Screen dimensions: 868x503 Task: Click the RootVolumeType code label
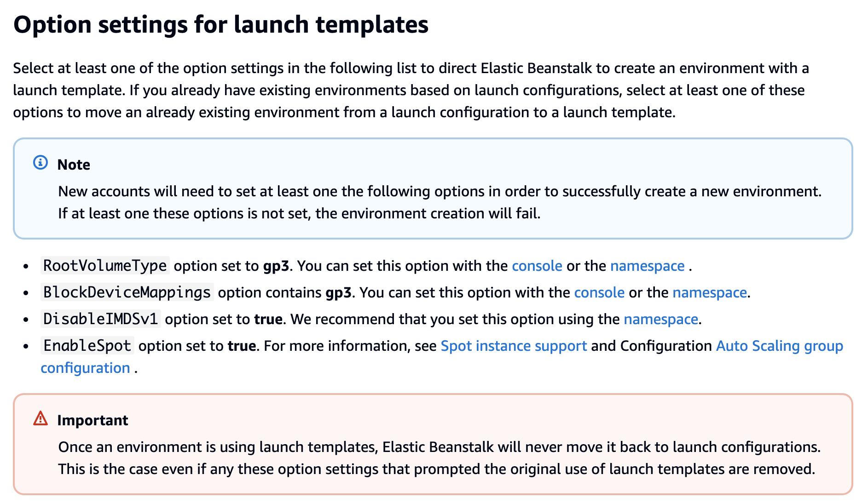pyautogui.click(x=105, y=266)
